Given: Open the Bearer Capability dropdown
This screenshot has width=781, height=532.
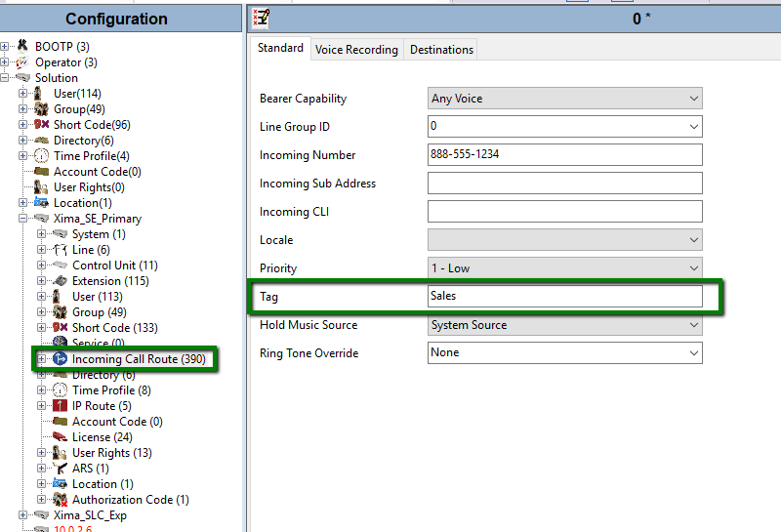Looking at the screenshot, I should (x=693, y=99).
